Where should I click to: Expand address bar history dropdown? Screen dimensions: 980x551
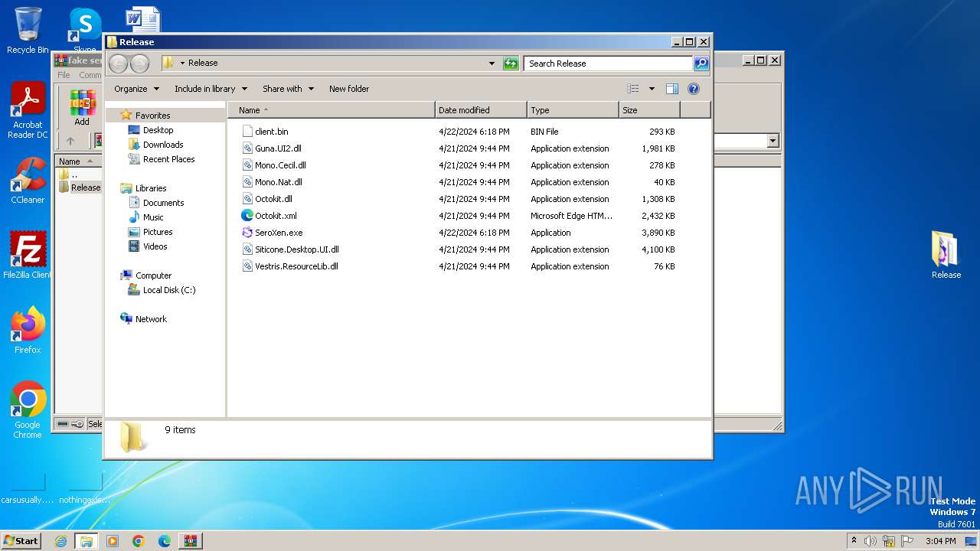[492, 64]
